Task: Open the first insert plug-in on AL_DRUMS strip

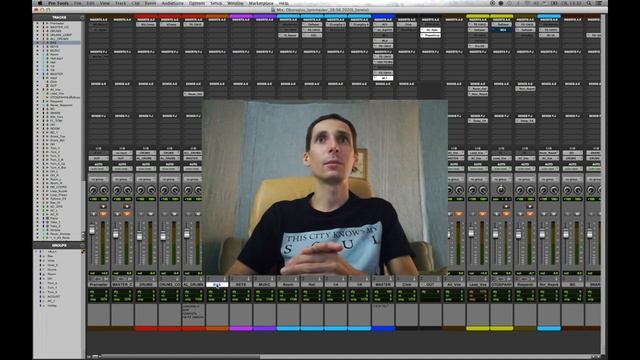Action: coord(193,24)
